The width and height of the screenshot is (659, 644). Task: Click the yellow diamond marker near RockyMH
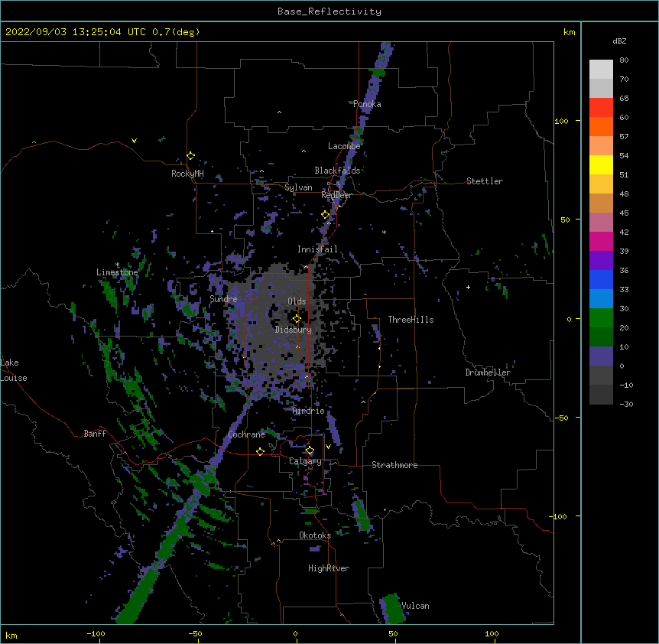[x=190, y=155]
